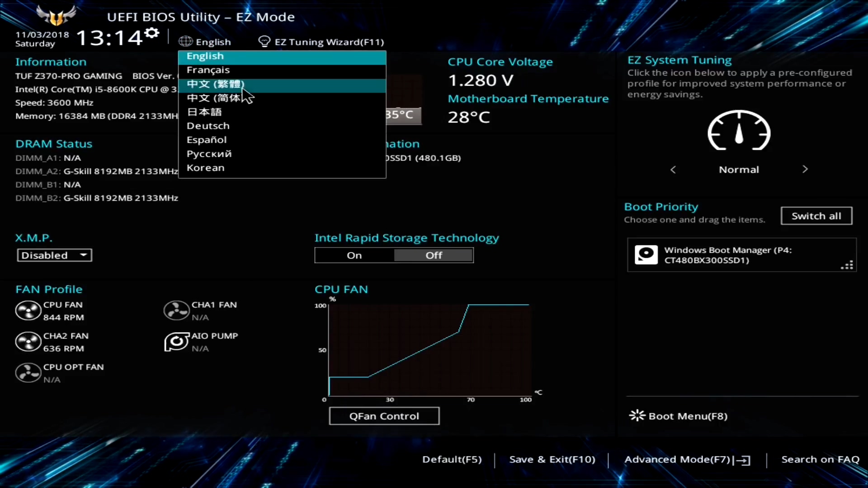868x488 pixels.
Task: Click Save & Exit F10 button
Action: (x=552, y=459)
